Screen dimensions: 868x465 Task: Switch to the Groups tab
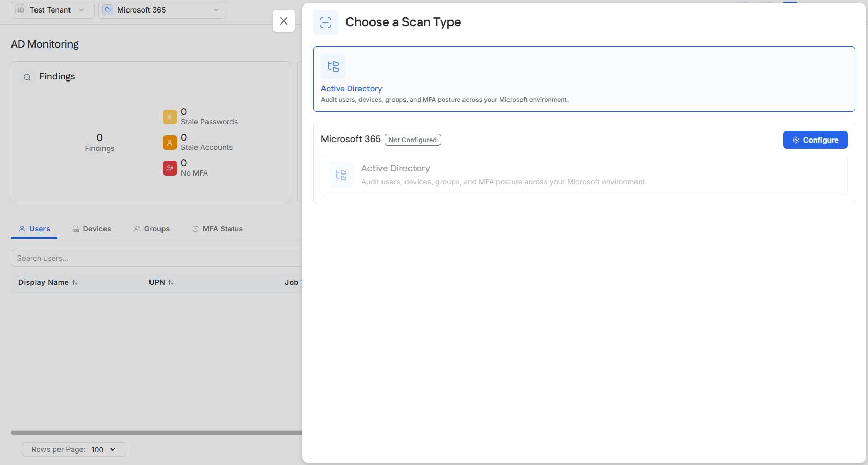coord(152,229)
